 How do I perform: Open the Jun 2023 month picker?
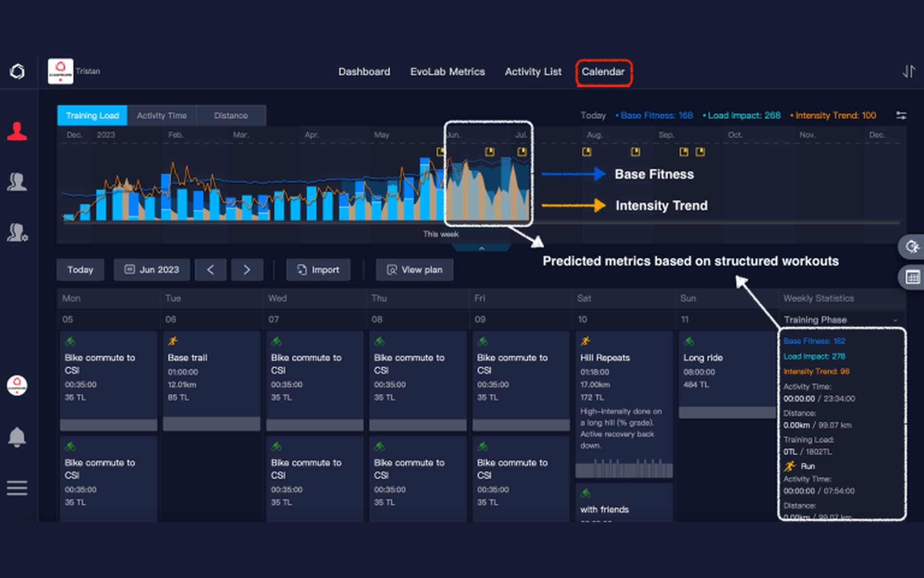coord(152,270)
